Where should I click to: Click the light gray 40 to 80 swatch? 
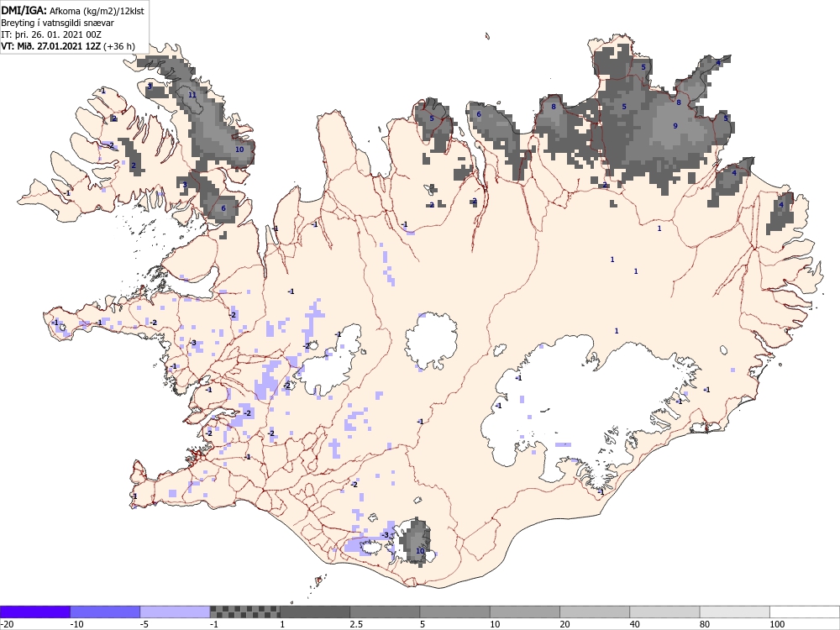coord(664,612)
